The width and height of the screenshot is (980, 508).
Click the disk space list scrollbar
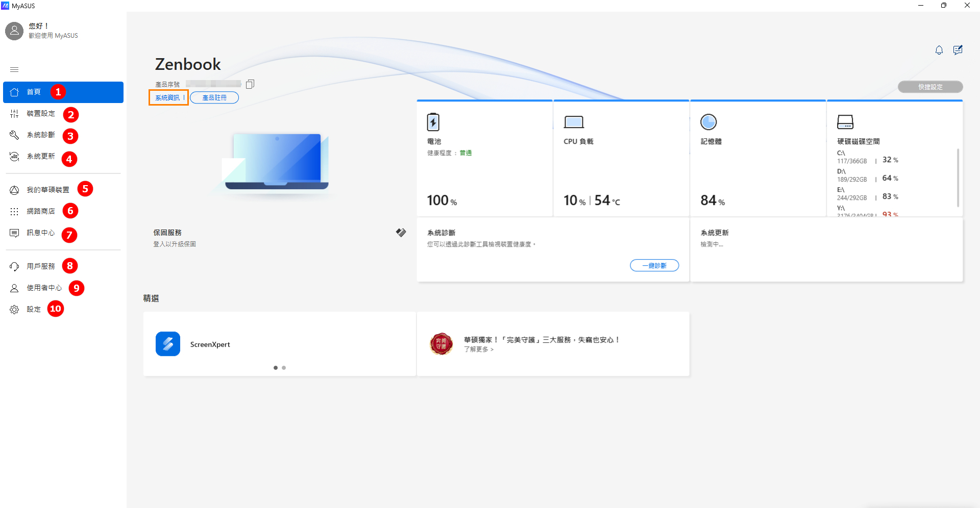[x=958, y=177]
